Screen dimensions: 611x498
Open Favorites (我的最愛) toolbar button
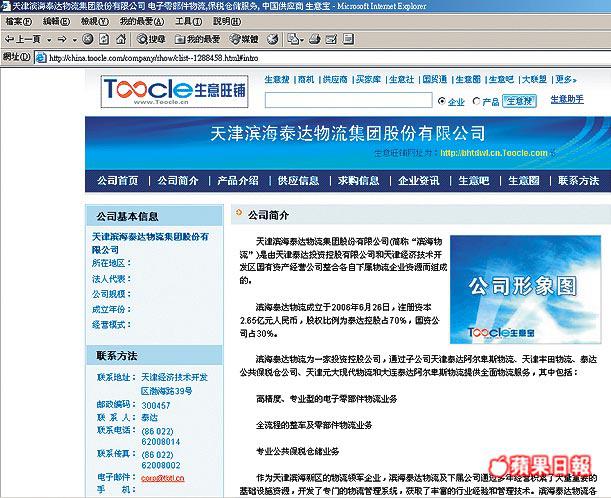point(197,39)
